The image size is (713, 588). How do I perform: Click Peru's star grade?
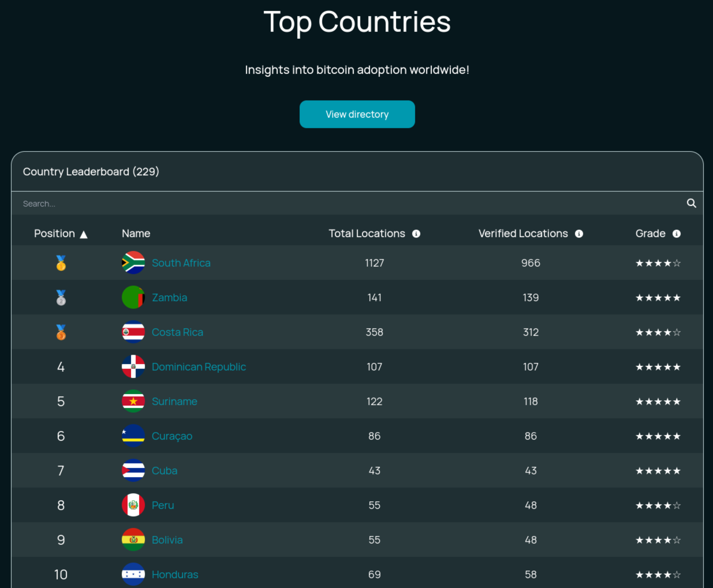[x=658, y=505]
